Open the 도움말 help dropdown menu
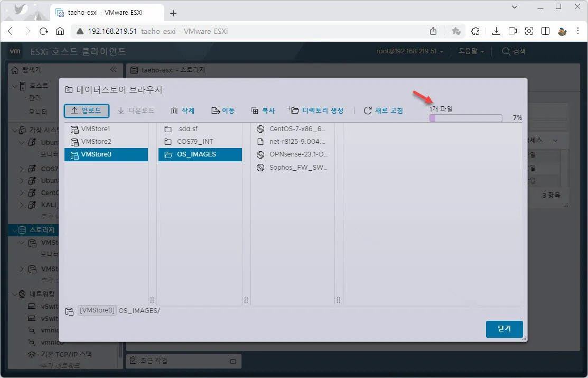The image size is (588, 378). [471, 51]
